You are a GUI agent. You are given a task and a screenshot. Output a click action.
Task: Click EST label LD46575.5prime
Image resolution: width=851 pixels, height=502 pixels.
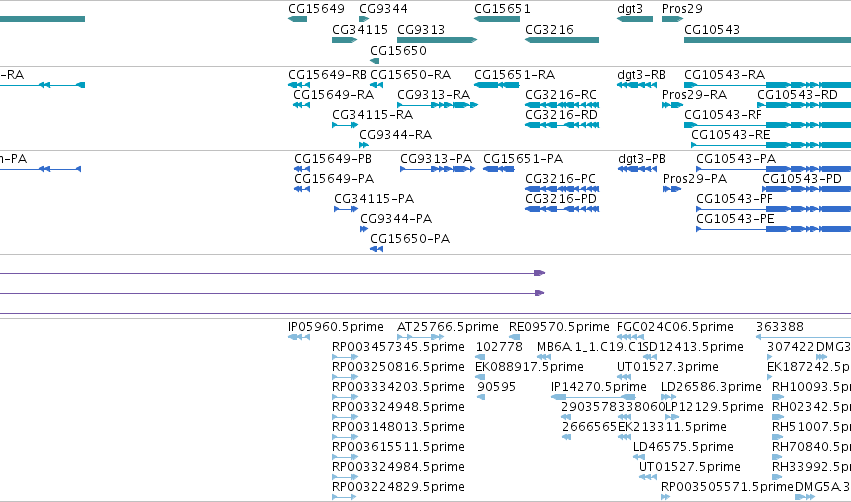tap(683, 448)
